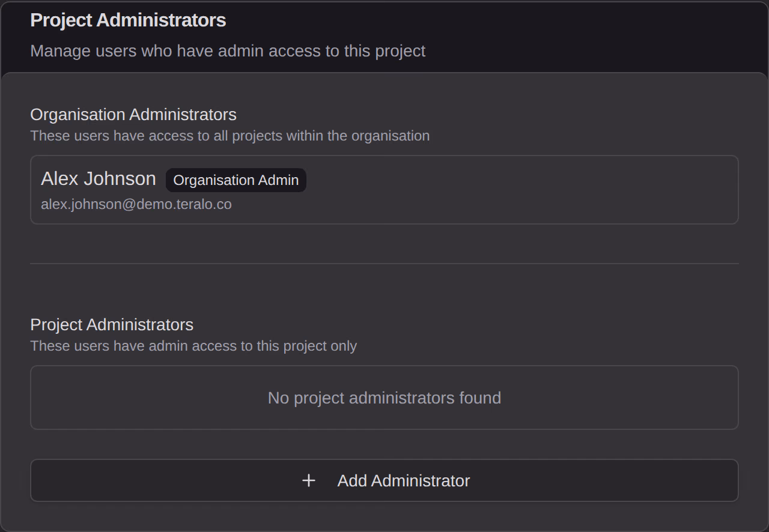This screenshot has height=532, width=769.
Task: Click the Organisation Administrators section heading
Action: pyautogui.click(x=133, y=114)
